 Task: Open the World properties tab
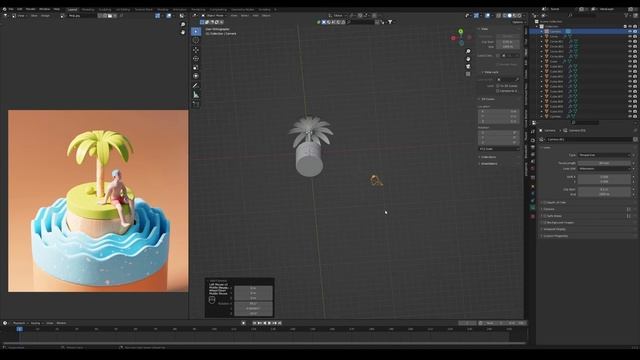(533, 168)
